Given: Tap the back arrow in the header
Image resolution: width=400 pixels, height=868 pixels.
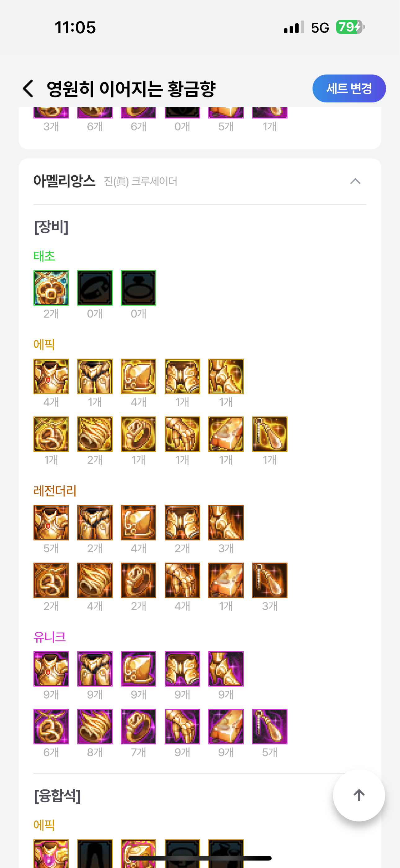Looking at the screenshot, I should coord(28,88).
